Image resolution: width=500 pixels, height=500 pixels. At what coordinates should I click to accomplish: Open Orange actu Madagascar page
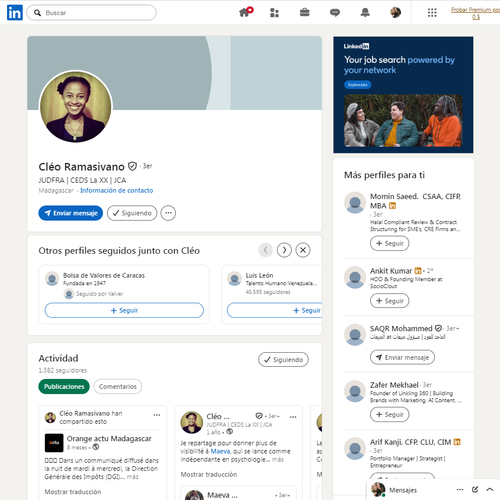tap(109, 439)
